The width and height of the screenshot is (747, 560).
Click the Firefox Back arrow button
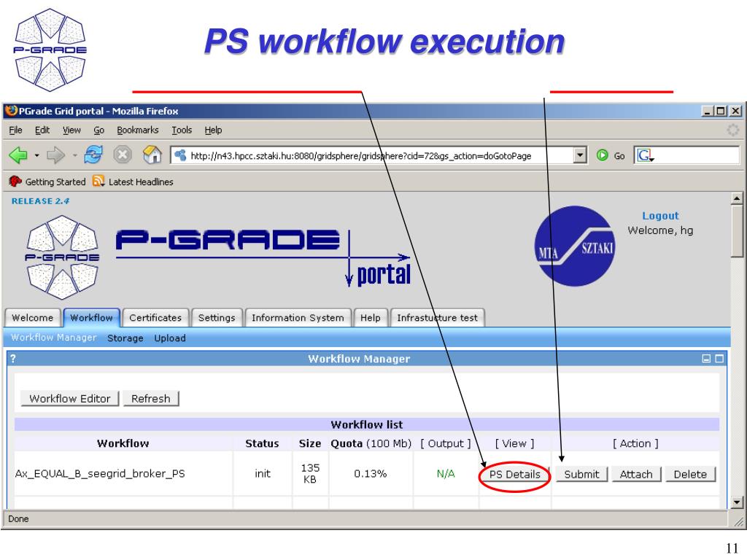(18, 155)
